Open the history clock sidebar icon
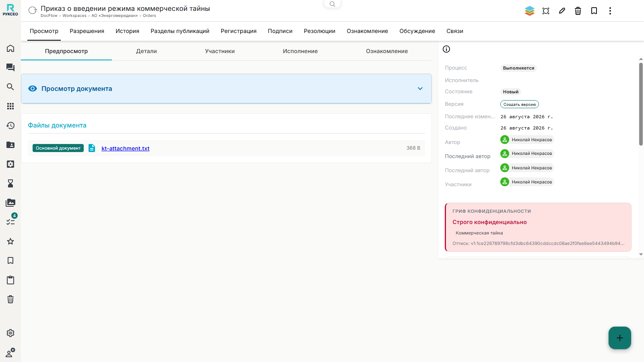 pyautogui.click(x=10, y=125)
